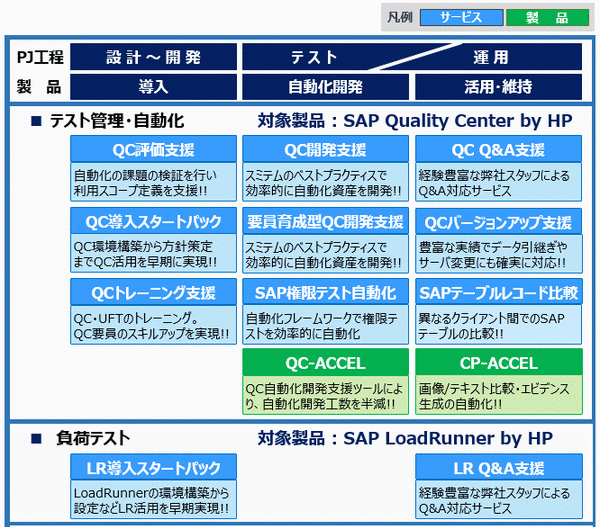Click the テスト管理･自動化 section heading
Image resolution: width=600 pixels, height=527 pixels.
(117, 121)
